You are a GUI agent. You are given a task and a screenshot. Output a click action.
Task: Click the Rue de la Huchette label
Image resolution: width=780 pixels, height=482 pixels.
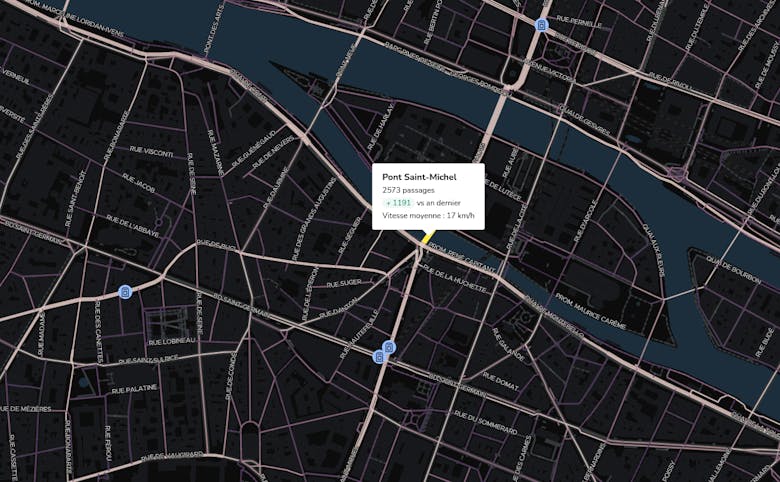tap(454, 279)
